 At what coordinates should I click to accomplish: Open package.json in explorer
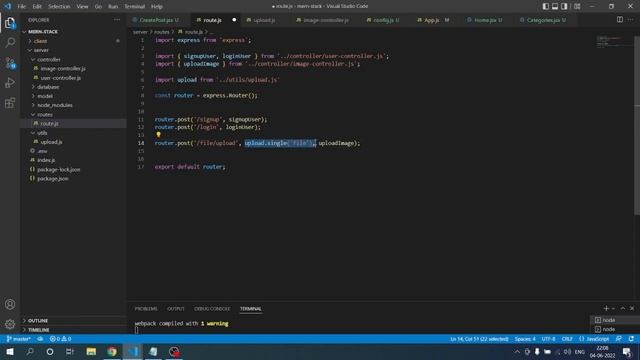[x=53, y=178]
